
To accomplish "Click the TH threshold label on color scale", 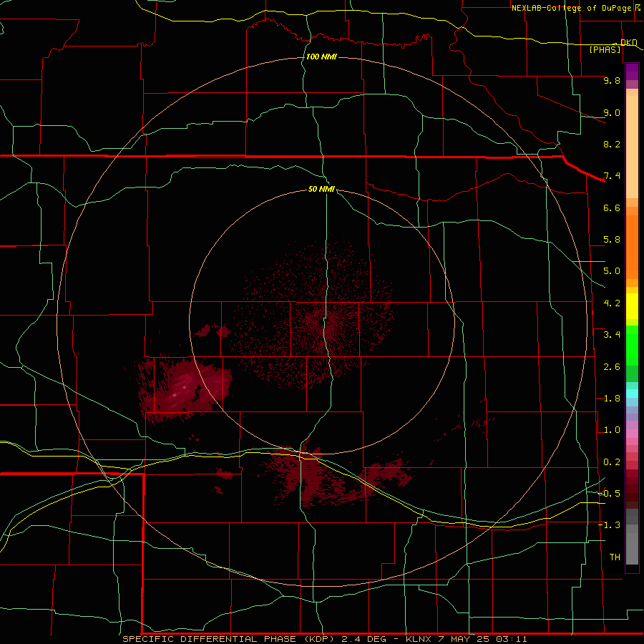I will click(615, 557).
